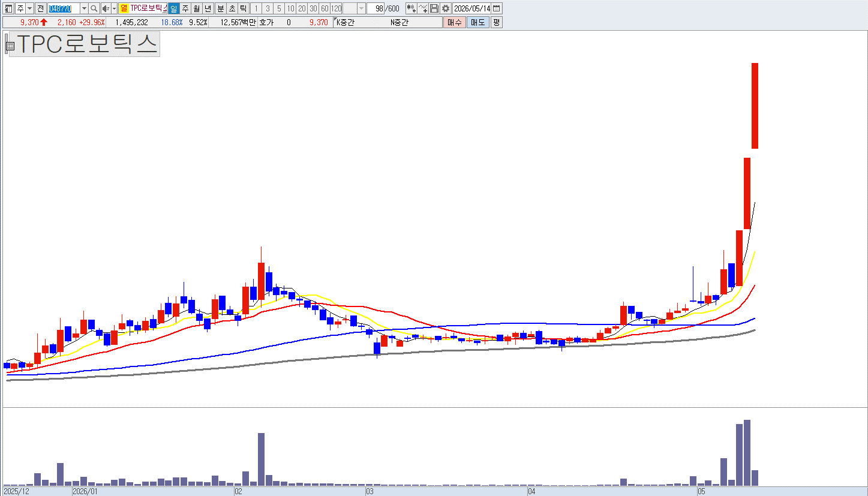The image size is (868, 496).
Task: Click the tallest volume bar in May
Action: coord(747,453)
